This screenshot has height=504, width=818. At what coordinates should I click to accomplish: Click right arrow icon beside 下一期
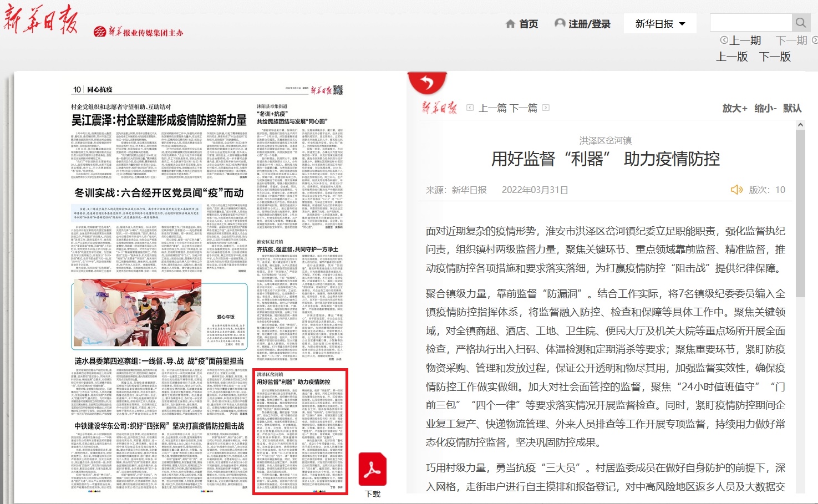[x=815, y=40]
